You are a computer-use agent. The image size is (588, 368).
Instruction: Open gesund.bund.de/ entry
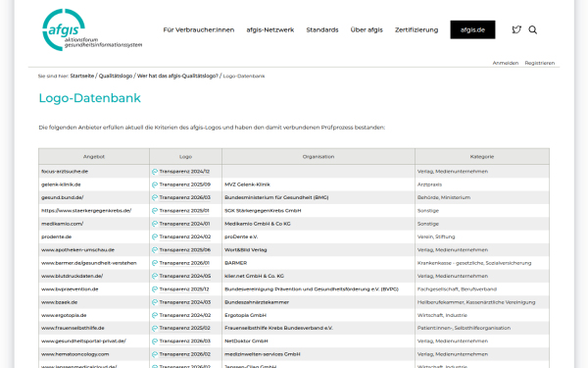[63, 197]
